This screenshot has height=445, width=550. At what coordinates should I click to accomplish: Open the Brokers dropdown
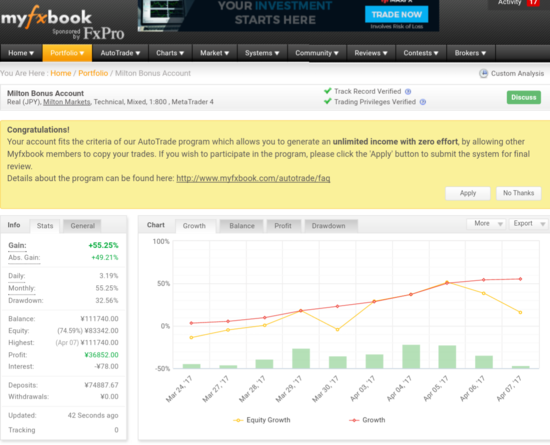coord(470,53)
